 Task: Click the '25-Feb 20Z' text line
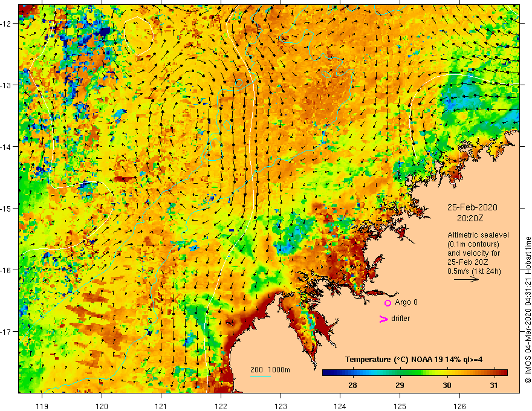click(467, 262)
